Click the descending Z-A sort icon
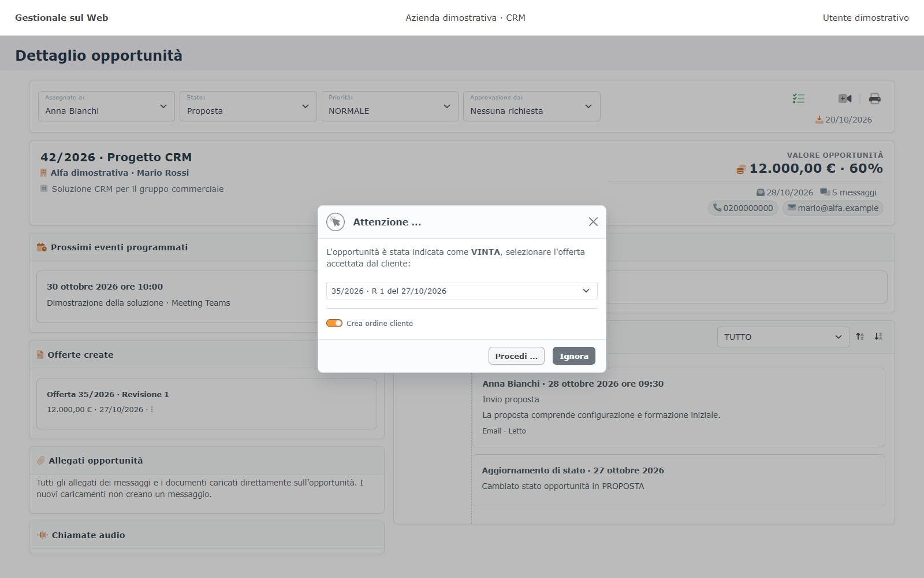 click(878, 336)
